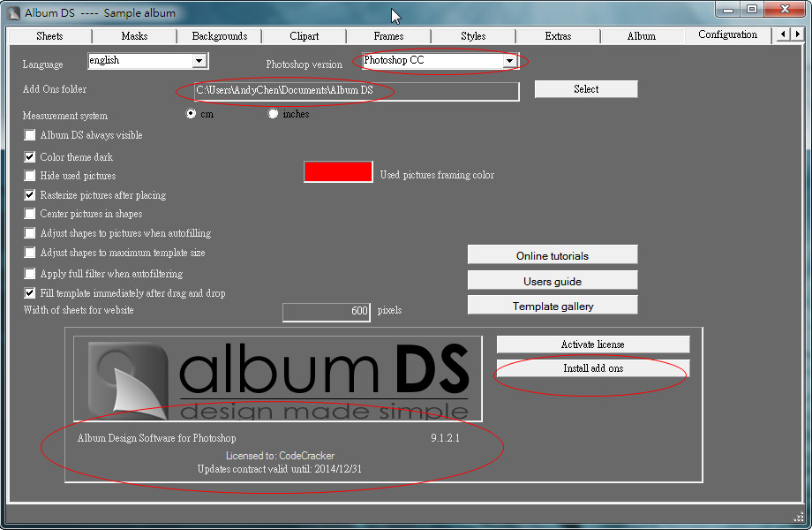The width and height of the screenshot is (812, 530).
Task: Enable Adjust shapes to pictures when autofilling
Action: point(29,233)
